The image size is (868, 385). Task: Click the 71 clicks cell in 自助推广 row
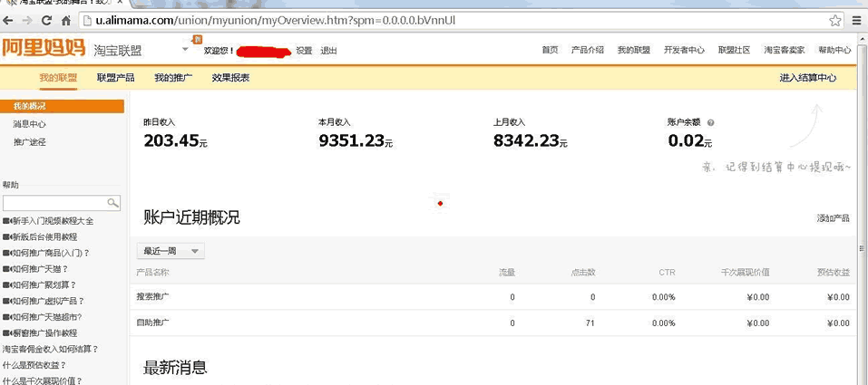pyautogui.click(x=590, y=323)
